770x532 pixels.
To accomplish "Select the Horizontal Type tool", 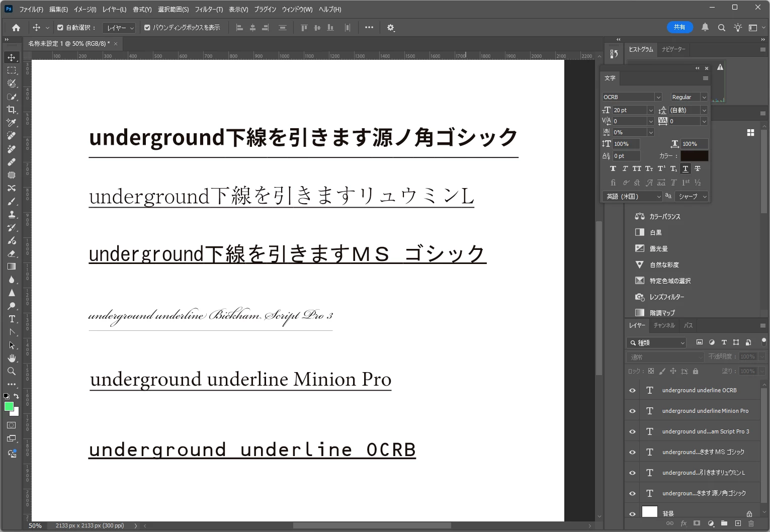I will 12,319.
